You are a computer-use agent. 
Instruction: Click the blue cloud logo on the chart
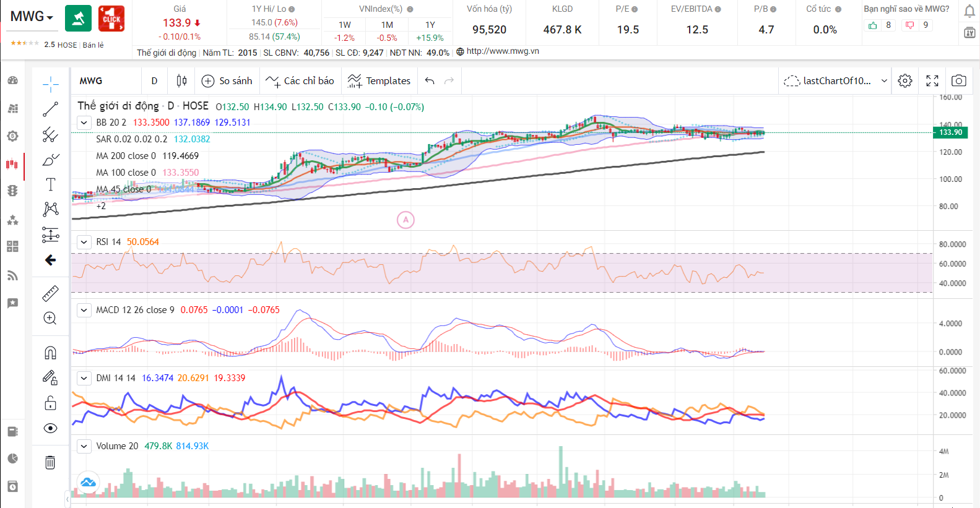coord(89,482)
